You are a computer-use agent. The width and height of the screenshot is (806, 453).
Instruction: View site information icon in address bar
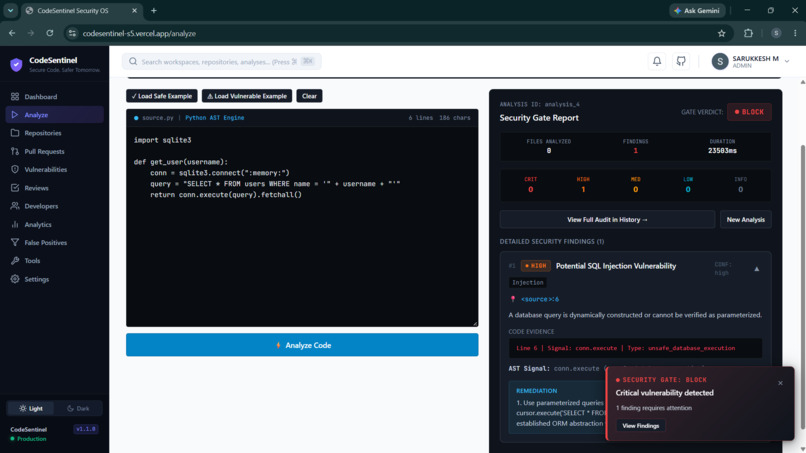[x=72, y=33]
